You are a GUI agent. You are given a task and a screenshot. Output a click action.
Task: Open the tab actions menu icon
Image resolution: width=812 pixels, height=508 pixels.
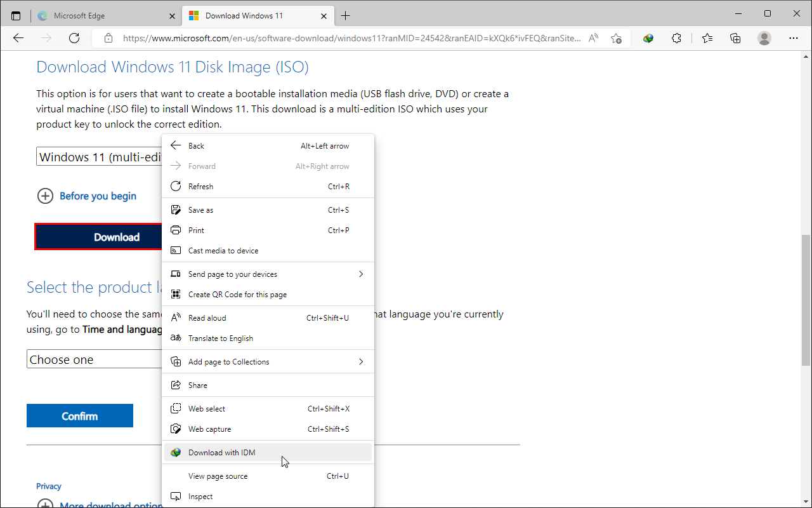[x=16, y=15]
